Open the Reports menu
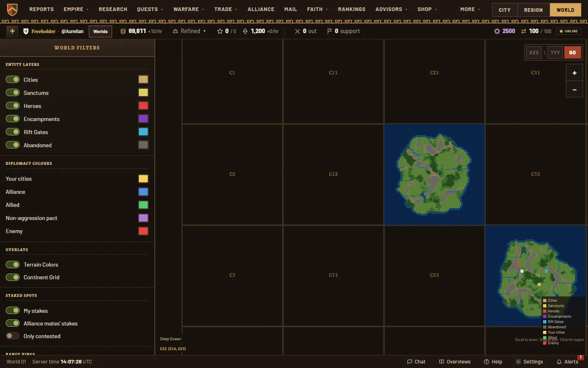The width and height of the screenshot is (588, 368). (x=41, y=9)
